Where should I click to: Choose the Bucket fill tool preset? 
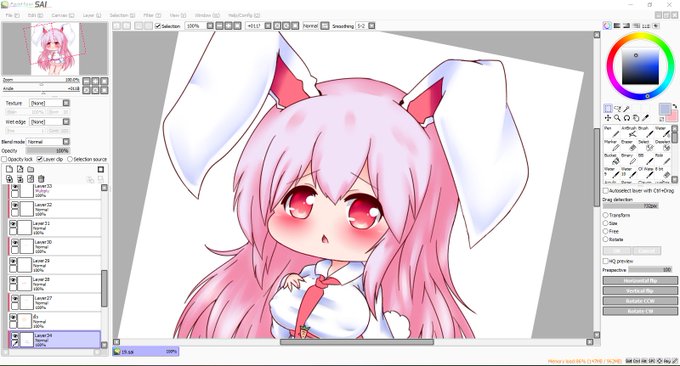[611, 159]
